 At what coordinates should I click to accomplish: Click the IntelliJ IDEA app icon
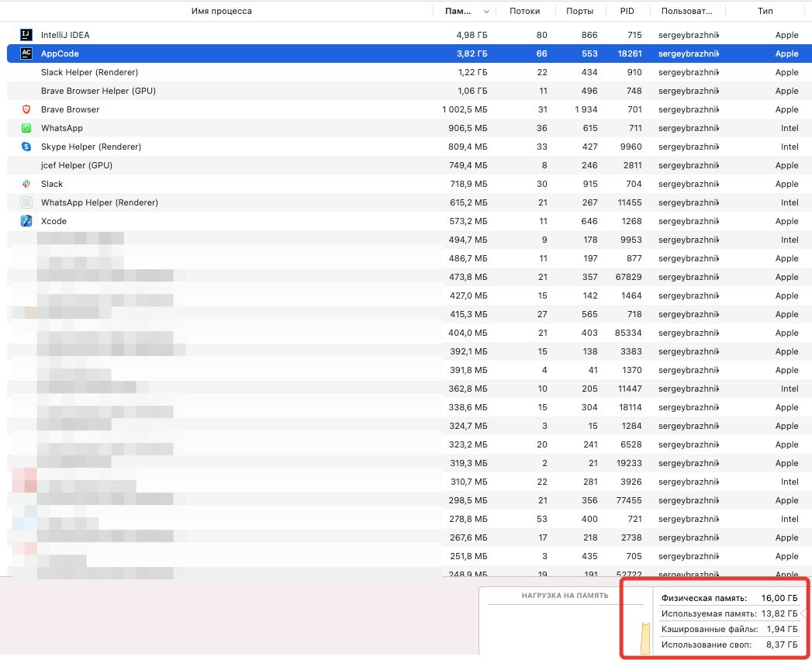coord(26,35)
